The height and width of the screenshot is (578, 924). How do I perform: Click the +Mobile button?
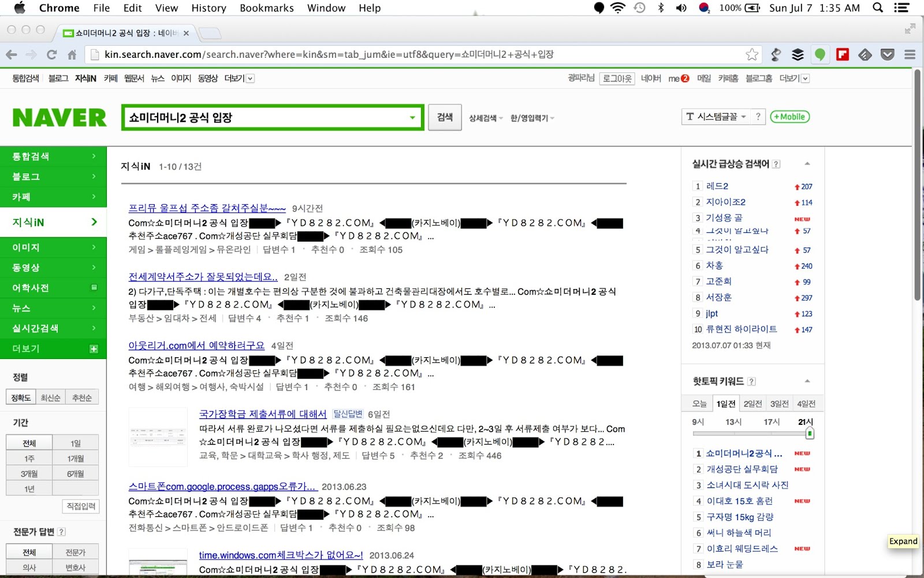click(789, 117)
